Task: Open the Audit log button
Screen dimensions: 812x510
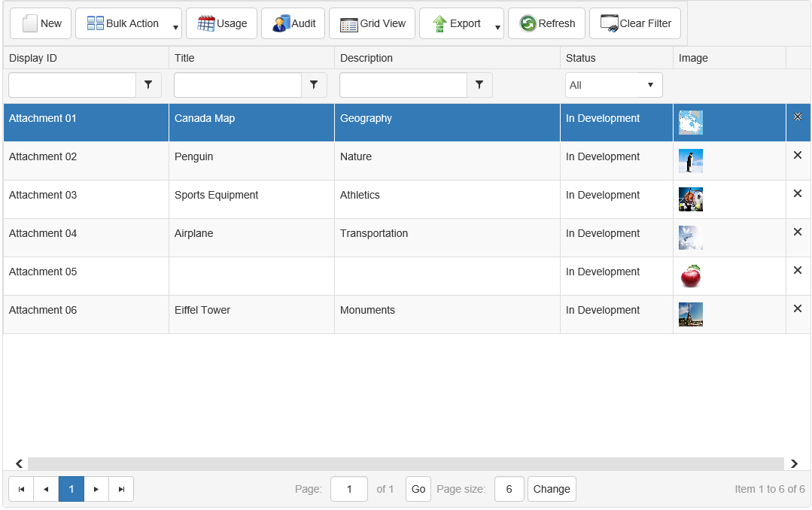Action: (x=293, y=23)
